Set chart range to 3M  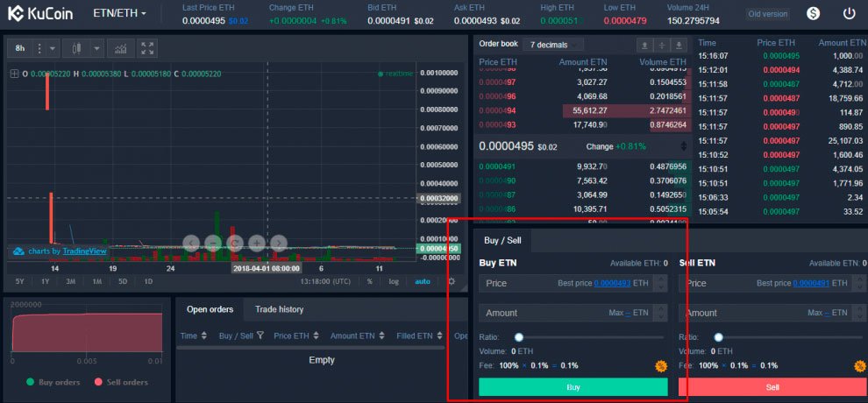click(71, 281)
